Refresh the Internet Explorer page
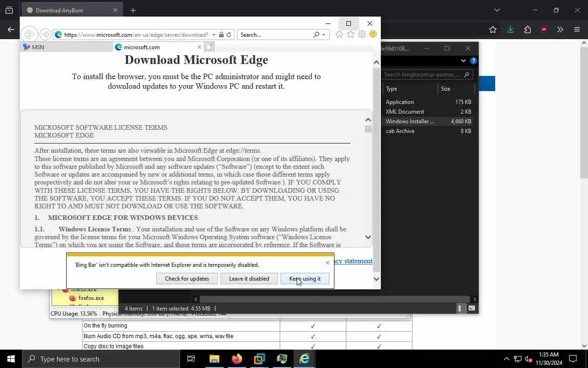The width and height of the screenshot is (588, 368). [x=229, y=34]
